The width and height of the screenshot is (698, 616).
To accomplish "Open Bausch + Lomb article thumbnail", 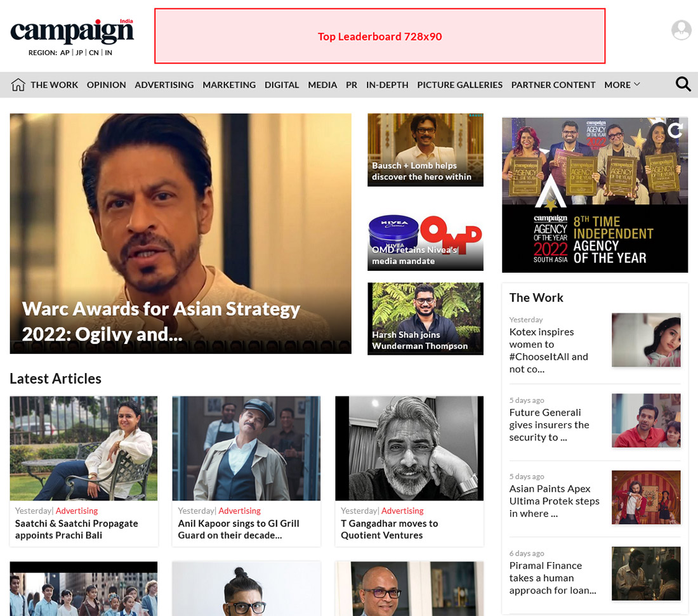I will [x=425, y=150].
